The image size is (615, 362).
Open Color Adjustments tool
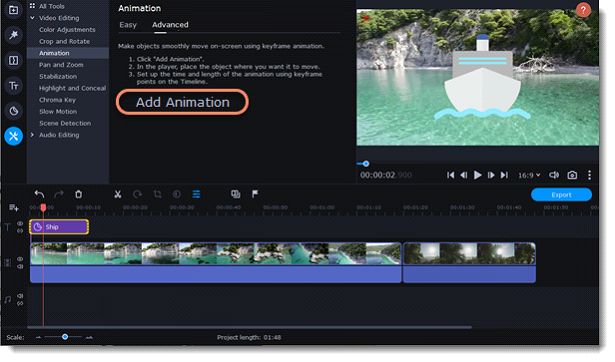click(x=67, y=30)
